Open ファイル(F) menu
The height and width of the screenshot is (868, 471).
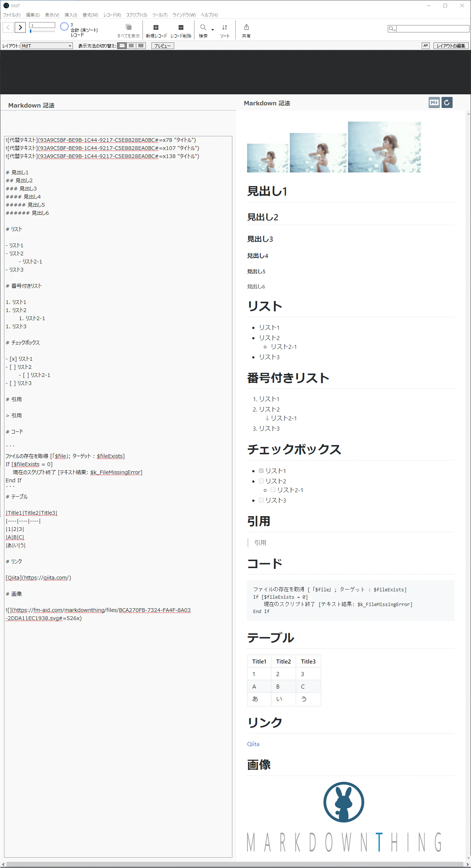12,15
